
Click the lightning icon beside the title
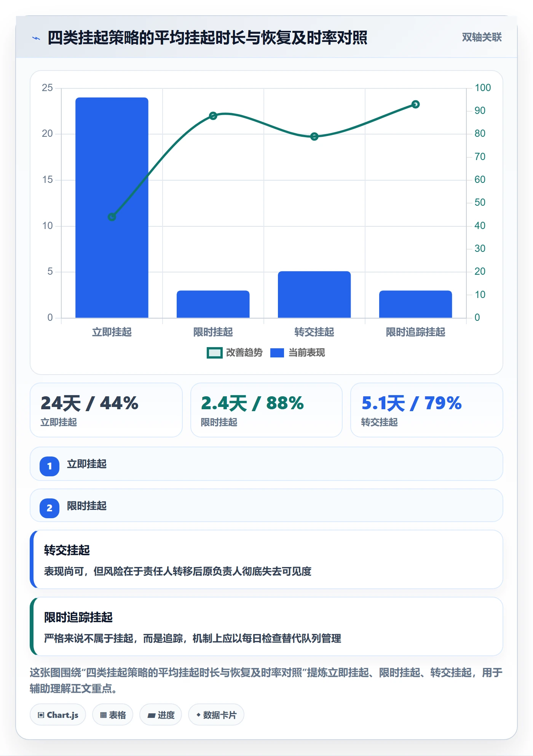click(x=36, y=38)
